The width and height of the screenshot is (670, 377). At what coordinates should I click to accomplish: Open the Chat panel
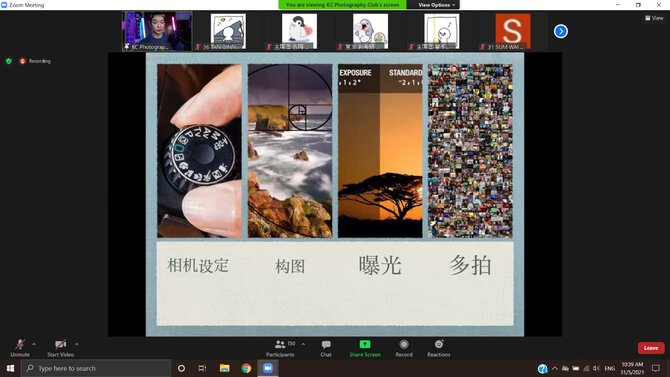pos(326,348)
